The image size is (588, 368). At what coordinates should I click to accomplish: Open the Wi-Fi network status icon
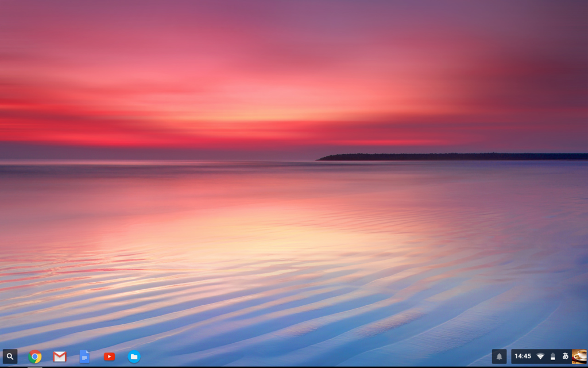(540, 356)
